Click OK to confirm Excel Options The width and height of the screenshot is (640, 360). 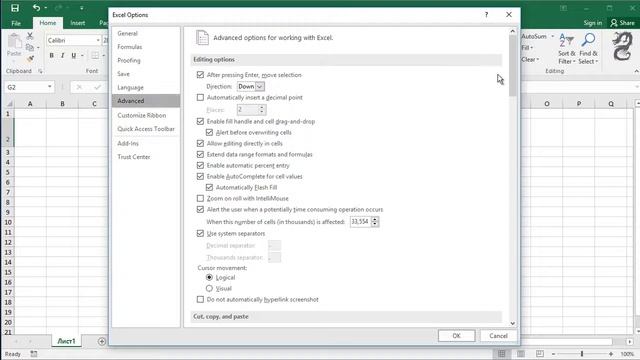coord(456,336)
